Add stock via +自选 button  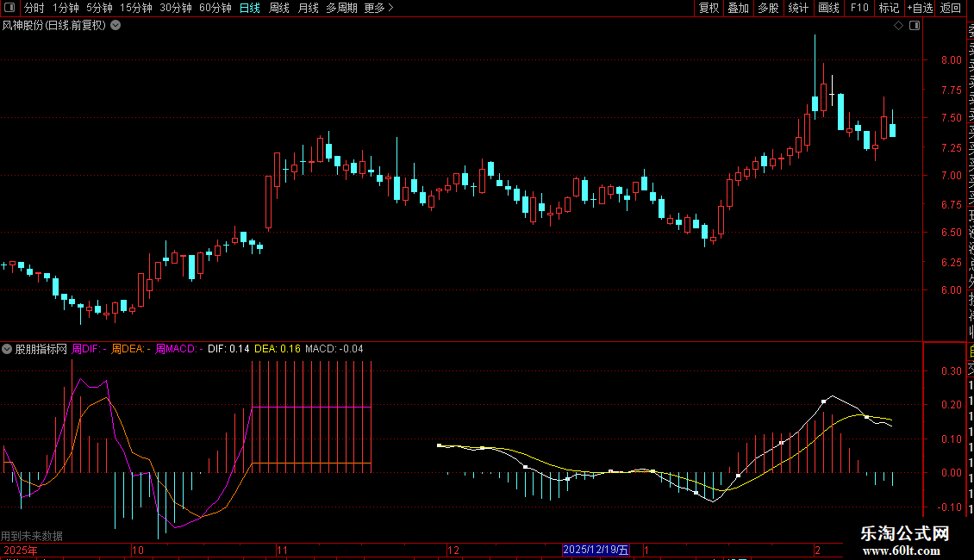(x=920, y=8)
